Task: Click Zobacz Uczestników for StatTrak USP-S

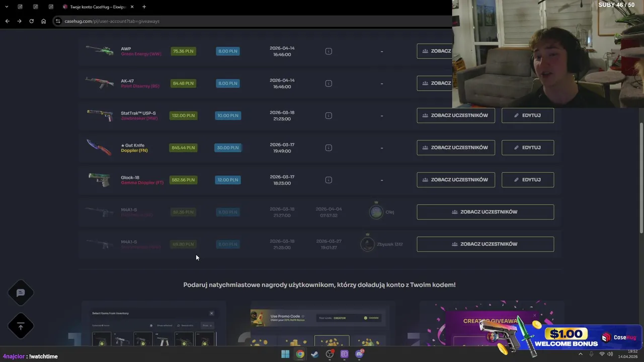Action: tap(456, 115)
